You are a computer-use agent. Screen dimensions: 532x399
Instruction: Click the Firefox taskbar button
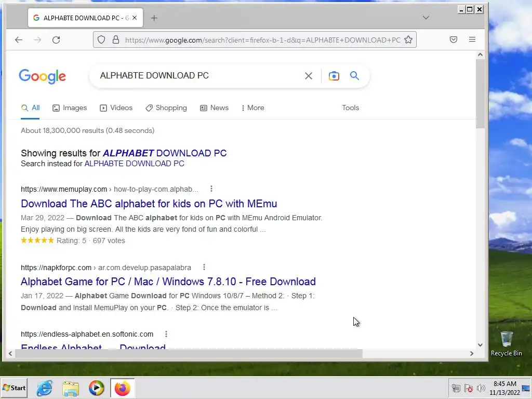coord(122,388)
